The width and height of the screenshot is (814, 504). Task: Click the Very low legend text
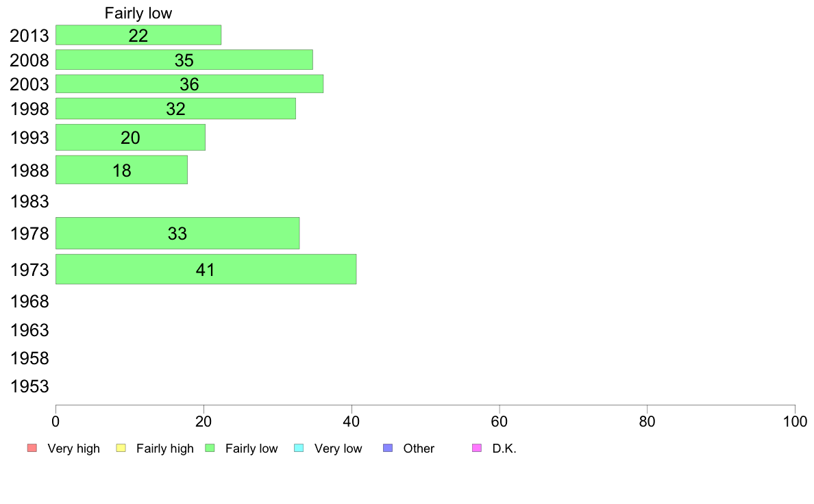click(x=338, y=449)
